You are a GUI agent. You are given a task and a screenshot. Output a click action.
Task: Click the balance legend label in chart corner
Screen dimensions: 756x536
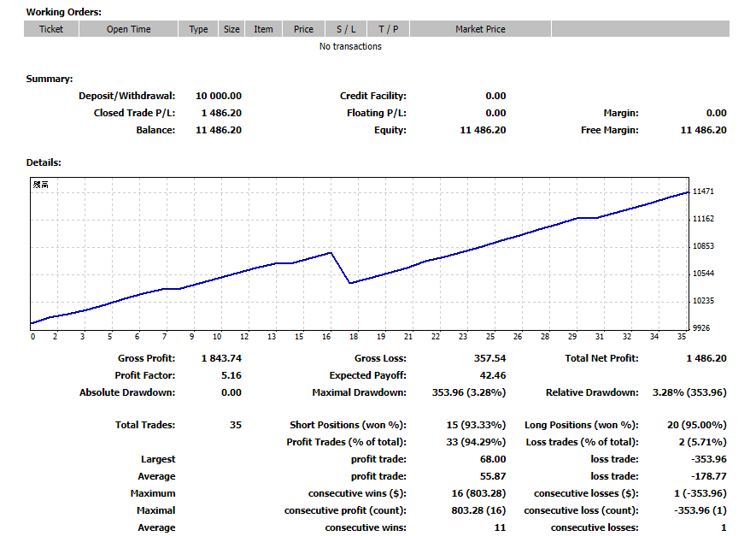point(40,185)
